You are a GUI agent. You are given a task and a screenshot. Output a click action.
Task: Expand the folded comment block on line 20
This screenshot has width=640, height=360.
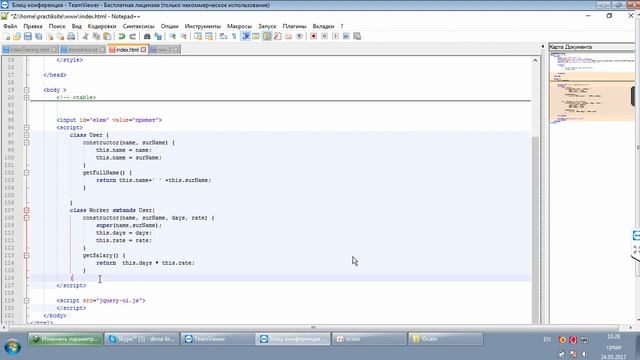pos(27,97)
